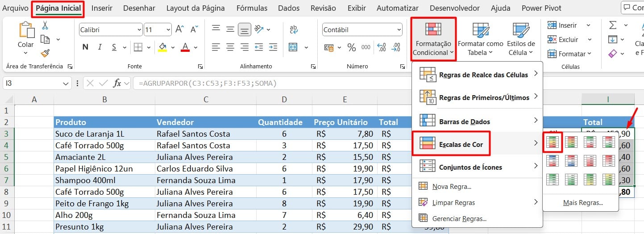644x234 pixels.
Task: Open the Inserir ribbon tab
Action: [102, 8]
